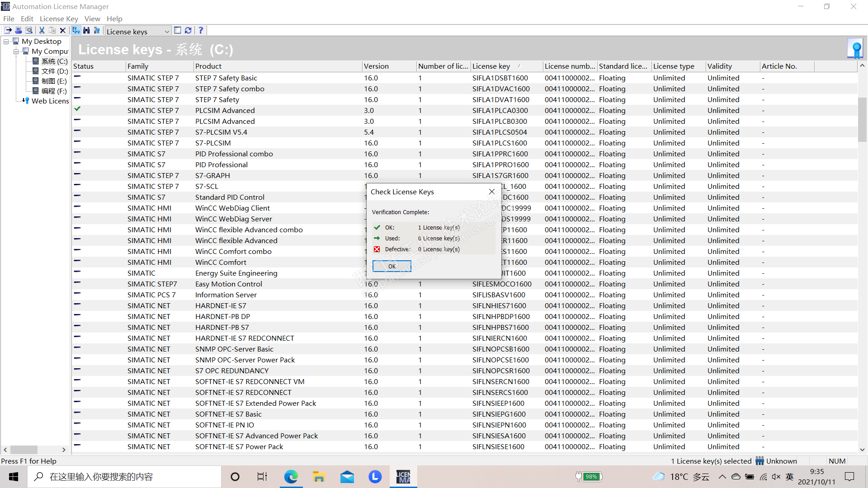Open the License keys view dropdown

pos(166,31)
